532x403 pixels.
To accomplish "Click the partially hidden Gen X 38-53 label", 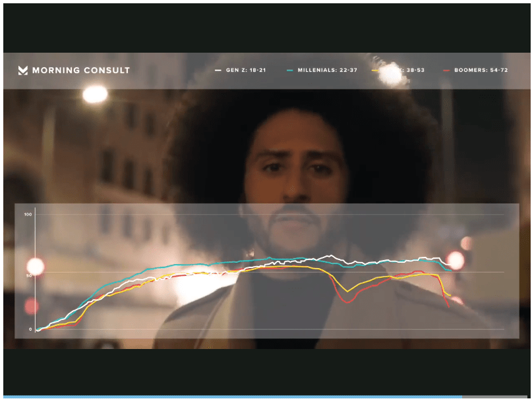I will coord(402,70).
